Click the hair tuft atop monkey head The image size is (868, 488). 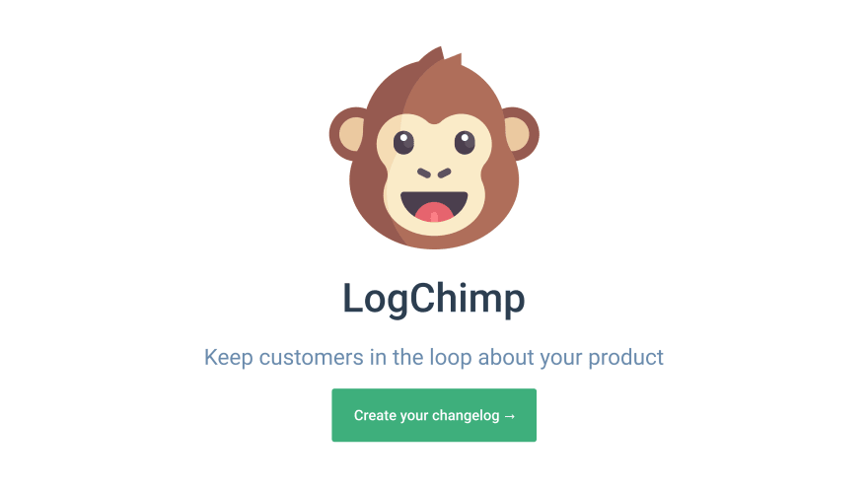pos(441,57)
